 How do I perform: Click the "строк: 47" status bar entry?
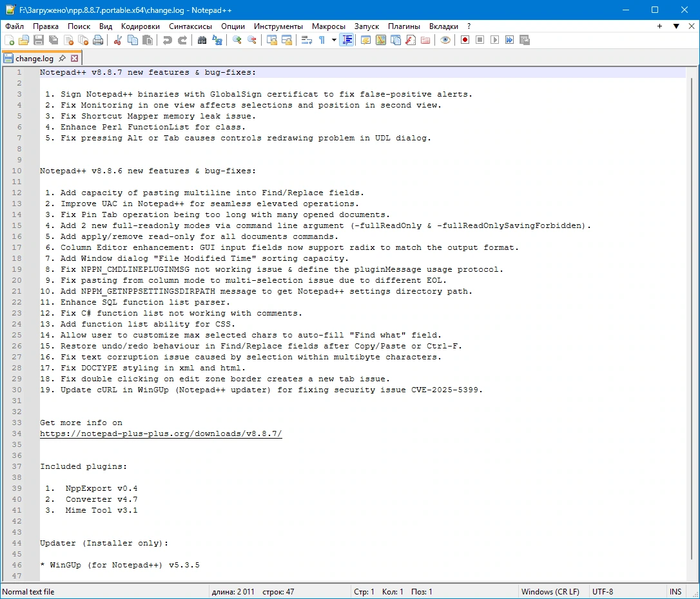[x=278, y=592]
